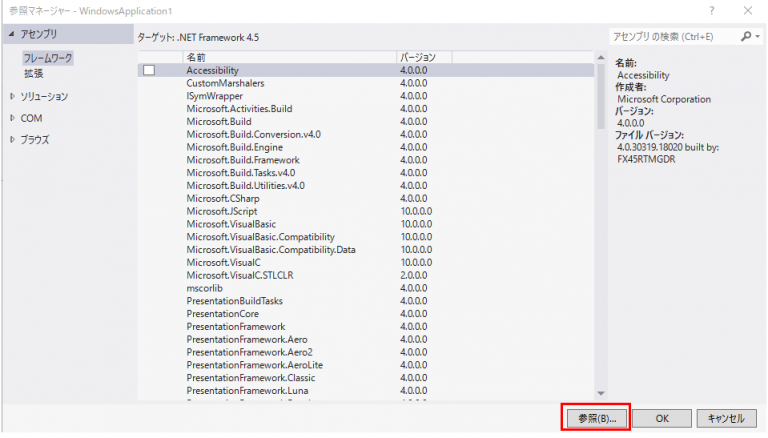This screenshot has height=438, width=768.
Task: Open the search box dropdown arrow
Action: coord(756,37)
